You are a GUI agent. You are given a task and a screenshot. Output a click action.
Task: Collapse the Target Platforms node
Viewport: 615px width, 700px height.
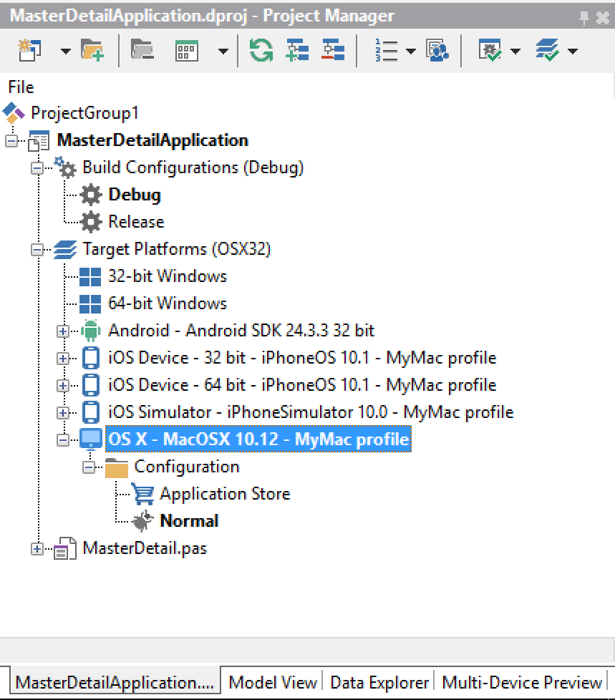pyautogui.click(x=37, y=250)
